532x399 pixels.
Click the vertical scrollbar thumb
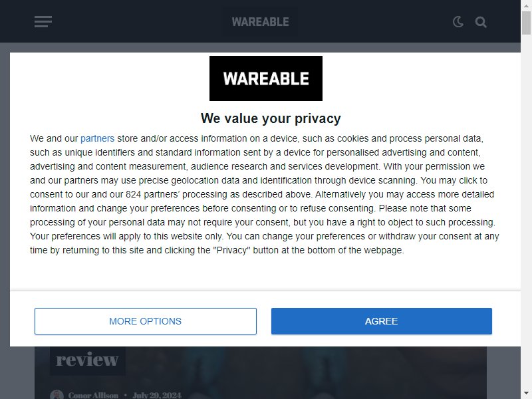pos(526,23)
